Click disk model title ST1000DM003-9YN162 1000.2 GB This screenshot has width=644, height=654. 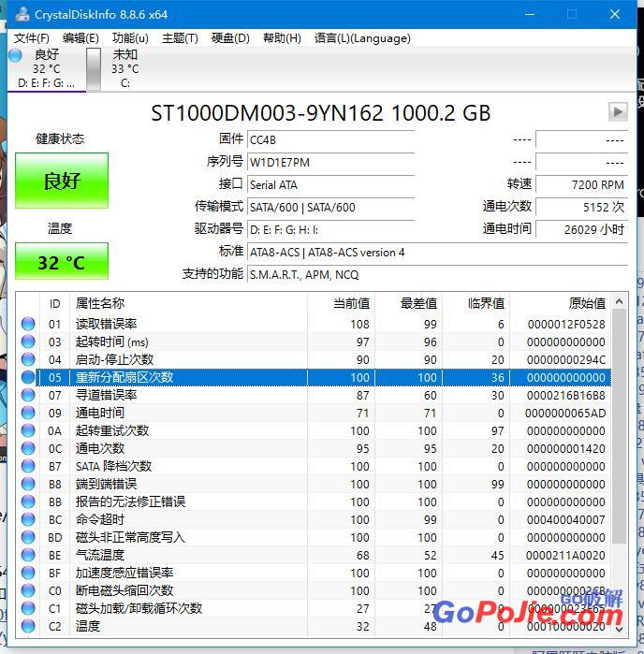(x=320, y=113)
